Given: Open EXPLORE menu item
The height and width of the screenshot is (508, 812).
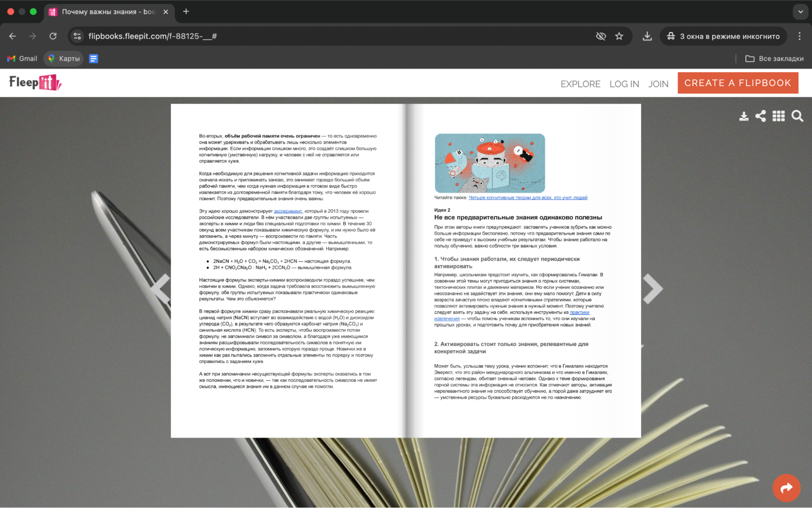Looking at the screenshot, I should 580,84.
